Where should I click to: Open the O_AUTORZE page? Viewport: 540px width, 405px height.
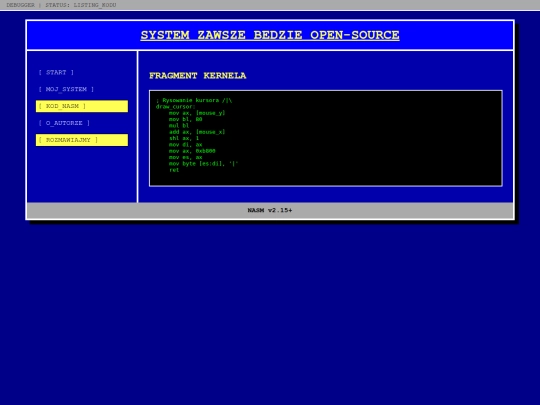[x=64, y=123]
